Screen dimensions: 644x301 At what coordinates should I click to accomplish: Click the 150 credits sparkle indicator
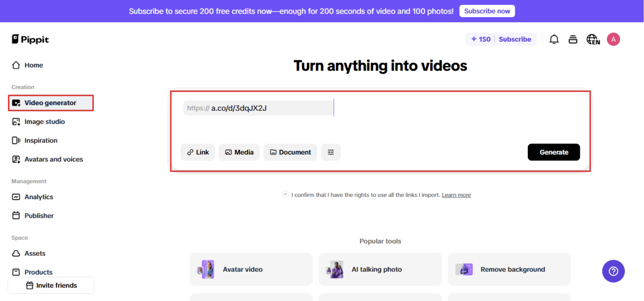click(481, 39)
